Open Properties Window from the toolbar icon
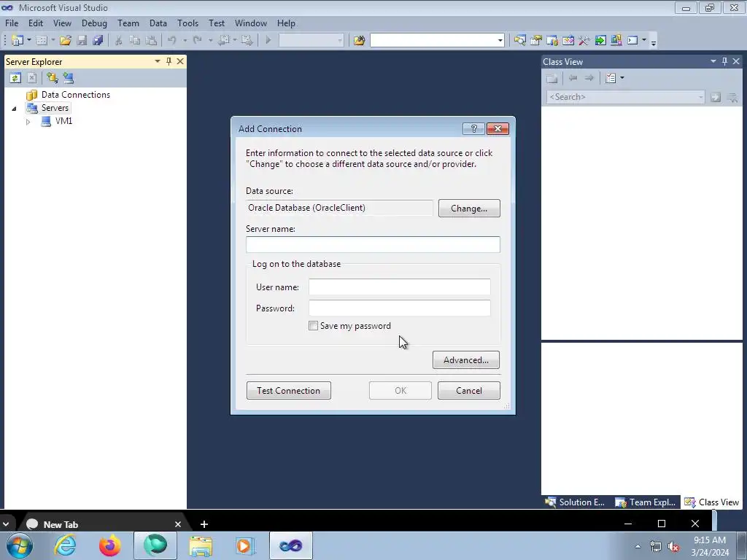The width and height of the screenshot is (747, 560). pos(536,41)
